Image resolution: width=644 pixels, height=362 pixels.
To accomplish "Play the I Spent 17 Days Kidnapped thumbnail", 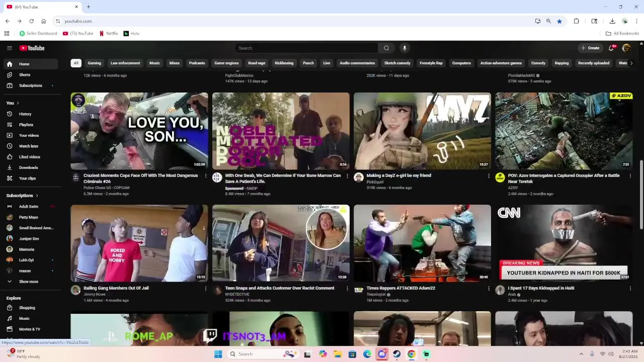I will pyautogui.click(x=563, y=243).
